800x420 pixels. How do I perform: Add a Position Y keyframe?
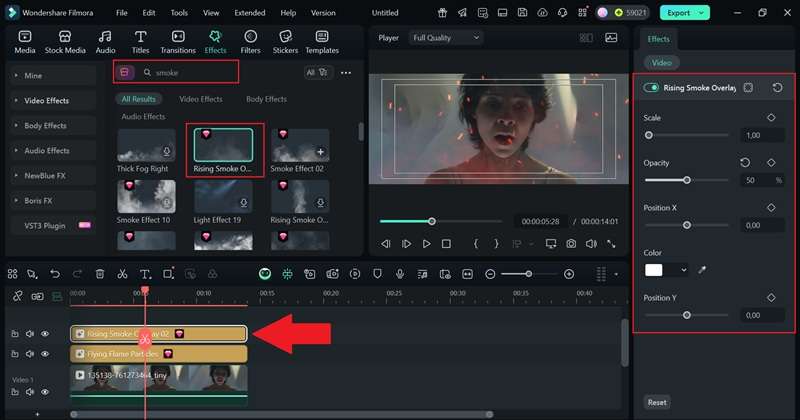(771, 298)
